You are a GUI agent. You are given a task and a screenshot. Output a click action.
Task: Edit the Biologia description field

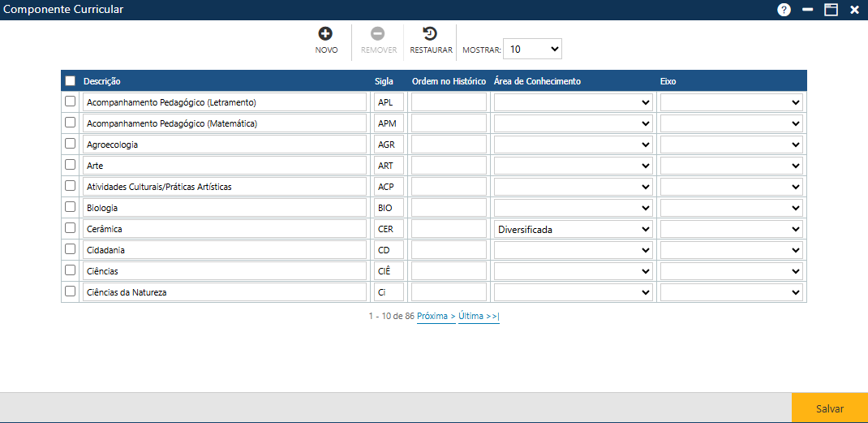(225, 207)
